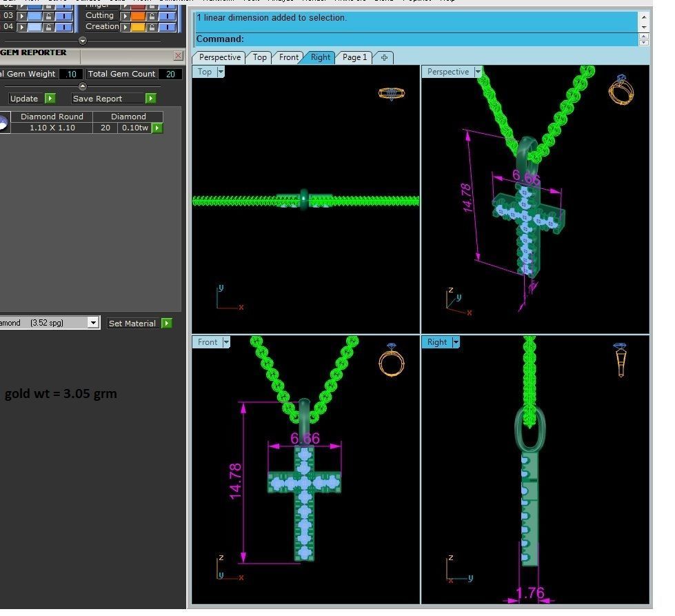The image size is (675, 616).
Task: Open the Perspective viewport dropdown menu
Action: tap(477, 72)
